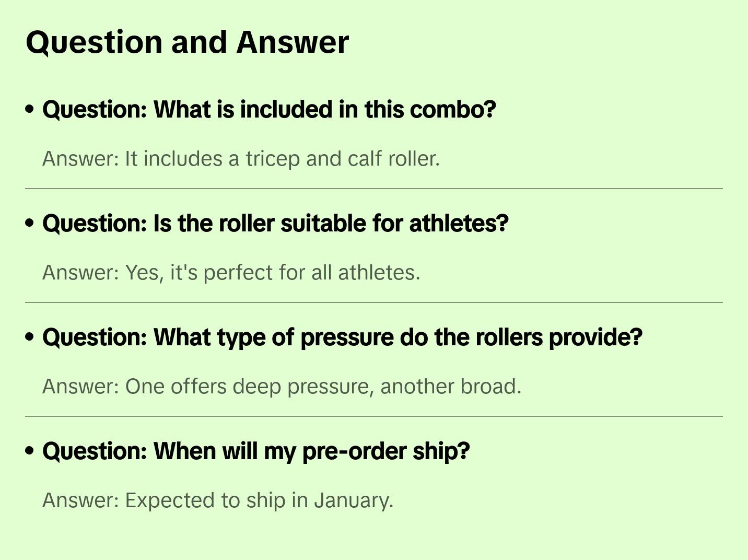This screenshot has width=748, height=560.
Task: Click the divider line below the pressure answer
Action: tap(374, 416)
